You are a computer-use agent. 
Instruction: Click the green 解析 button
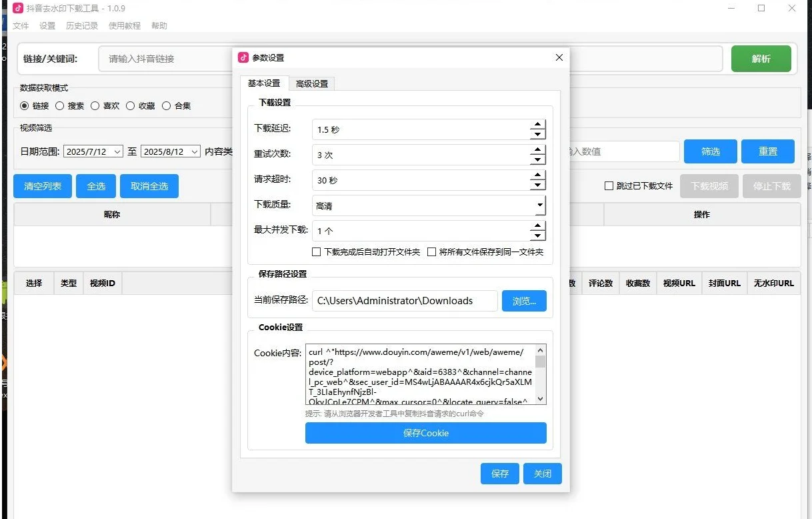[761, 59]
